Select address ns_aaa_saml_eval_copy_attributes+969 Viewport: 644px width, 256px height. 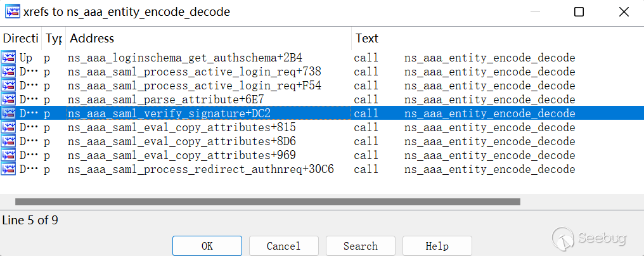(x=181, y=156)
